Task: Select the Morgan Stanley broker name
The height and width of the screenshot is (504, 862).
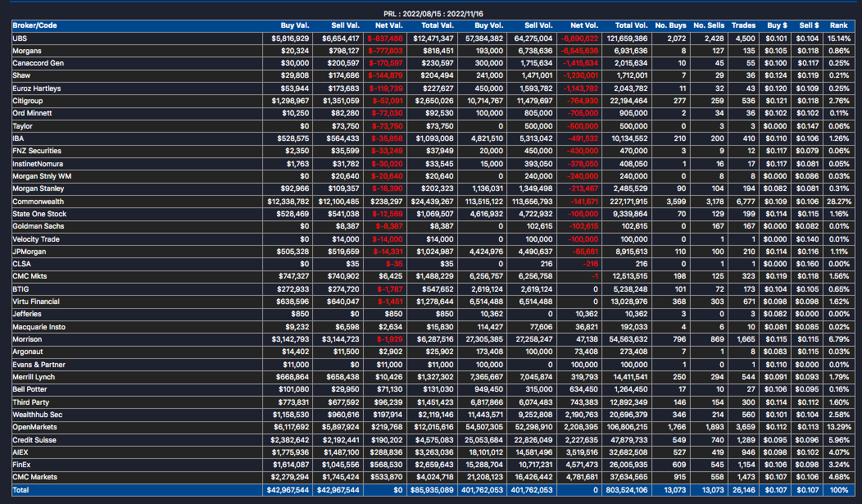Action: tap(38, 188)
